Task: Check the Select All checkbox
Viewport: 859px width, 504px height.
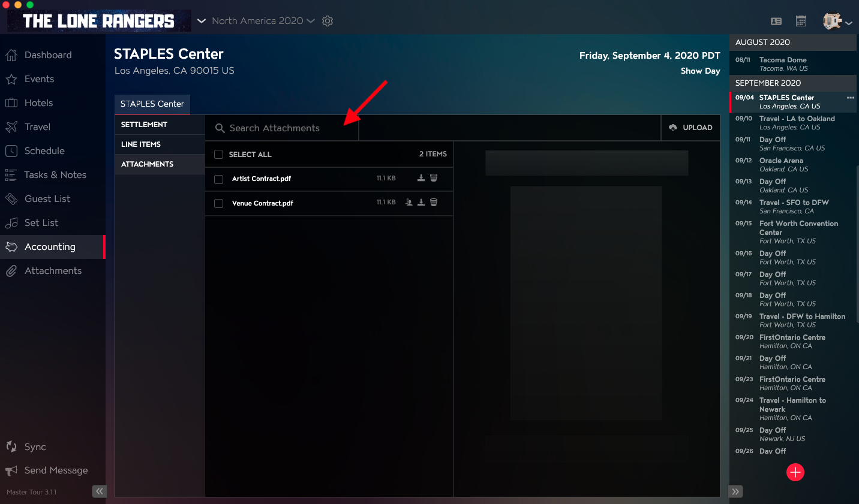Action: point(219,155)
